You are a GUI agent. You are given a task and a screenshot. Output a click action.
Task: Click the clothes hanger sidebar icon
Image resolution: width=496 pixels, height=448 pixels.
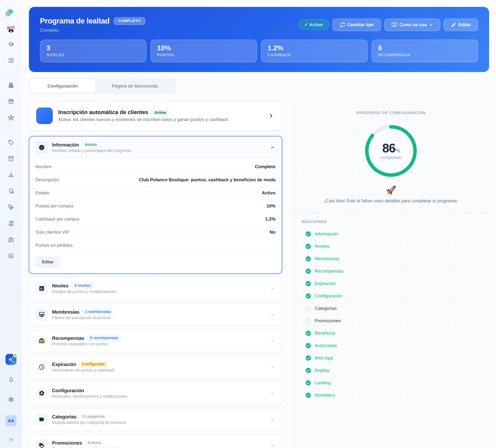(x=11, y=175)
